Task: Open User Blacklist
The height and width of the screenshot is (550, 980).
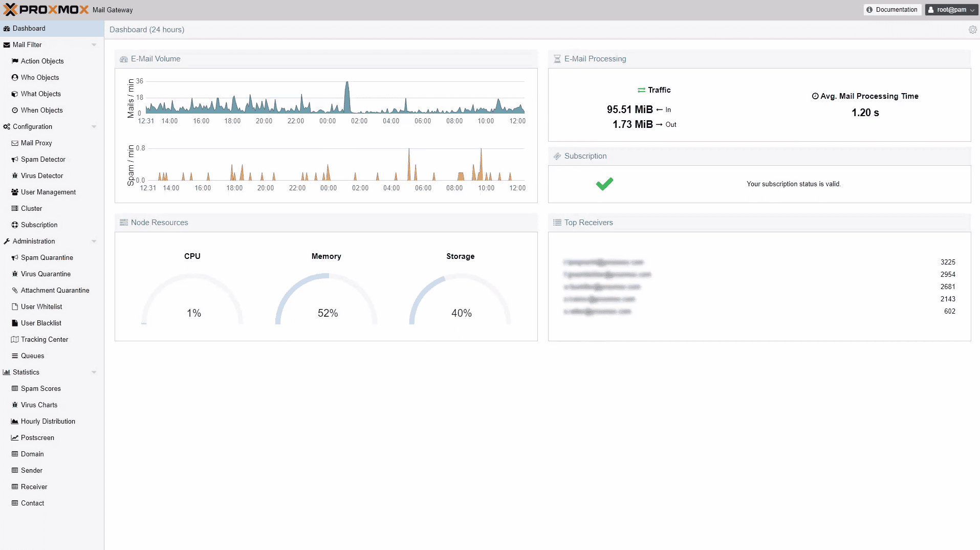Action: 52,323
